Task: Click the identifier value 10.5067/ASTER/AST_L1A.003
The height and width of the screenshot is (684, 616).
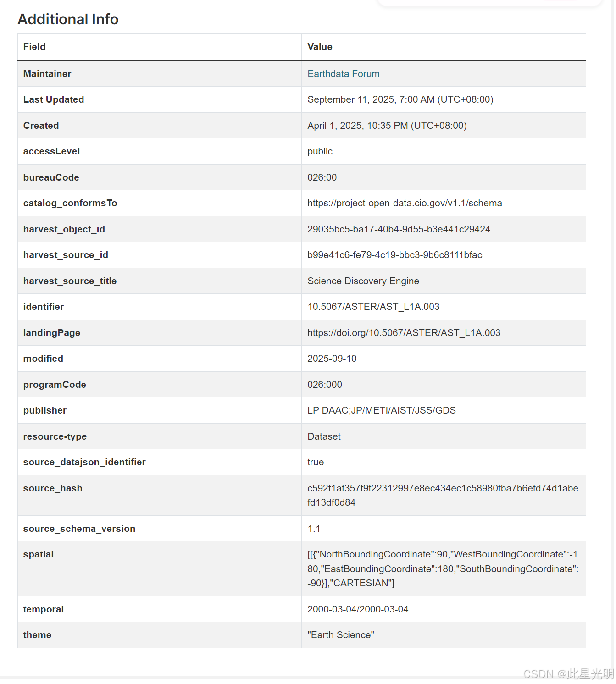Action: 373,307
